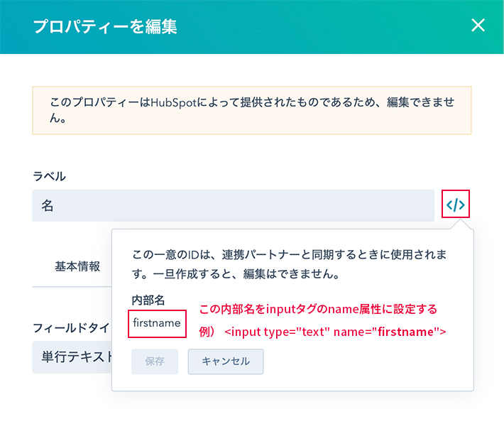Open the 単行テキスト field type dropdown
The image size is (504, 446).
(72, 357)
